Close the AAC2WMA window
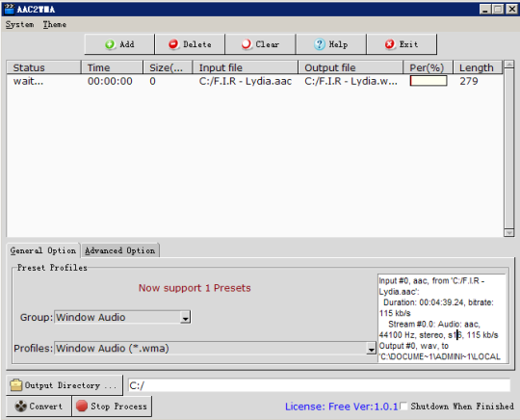Image resolution: width=520 pixels, height=420 pixels. point(511,9)
